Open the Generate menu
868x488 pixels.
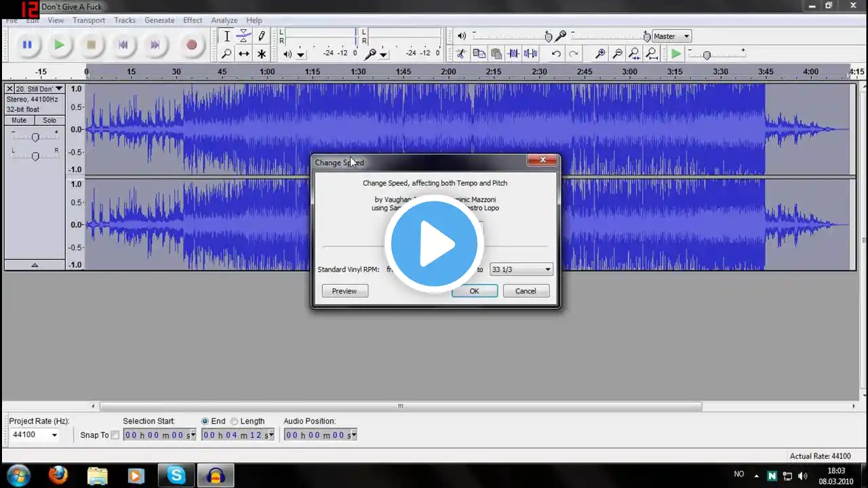159,20
